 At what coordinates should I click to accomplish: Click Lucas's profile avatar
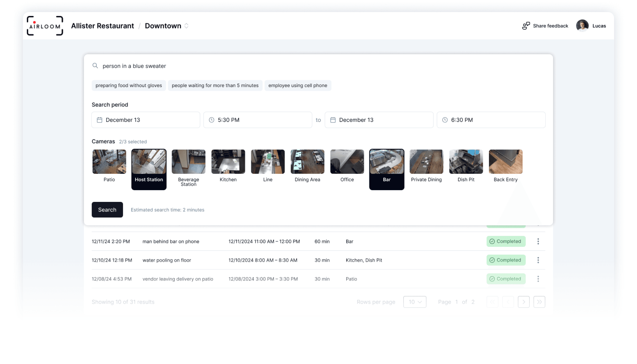click(582, 26)
